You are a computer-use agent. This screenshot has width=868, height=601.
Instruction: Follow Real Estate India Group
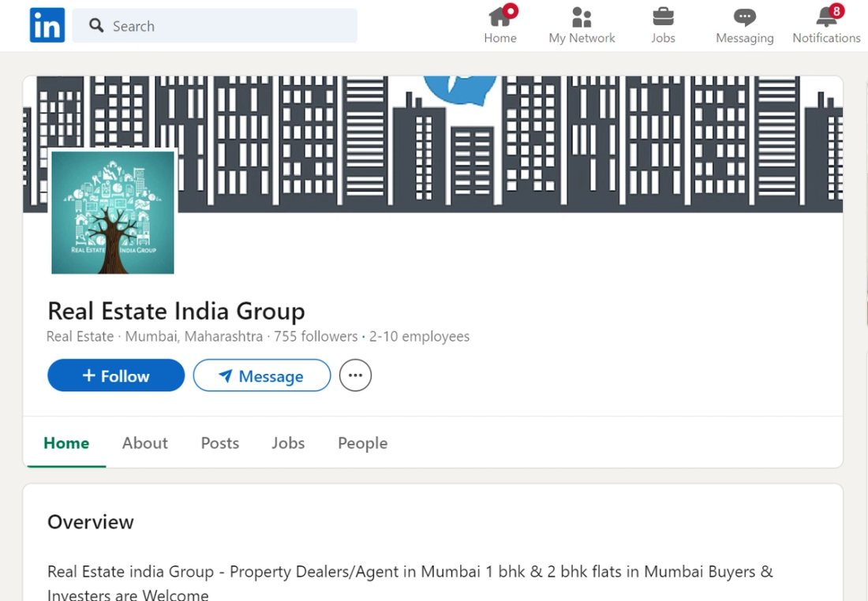click(116, 375)
